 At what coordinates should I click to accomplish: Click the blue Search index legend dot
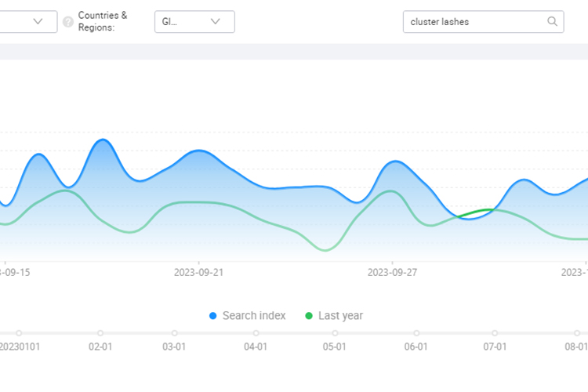tap(212, 316)
